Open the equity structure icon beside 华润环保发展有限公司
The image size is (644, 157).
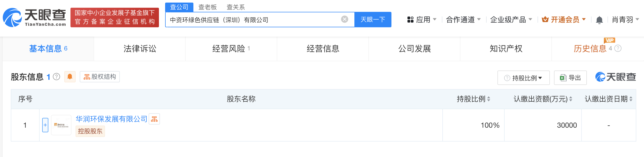154,119
